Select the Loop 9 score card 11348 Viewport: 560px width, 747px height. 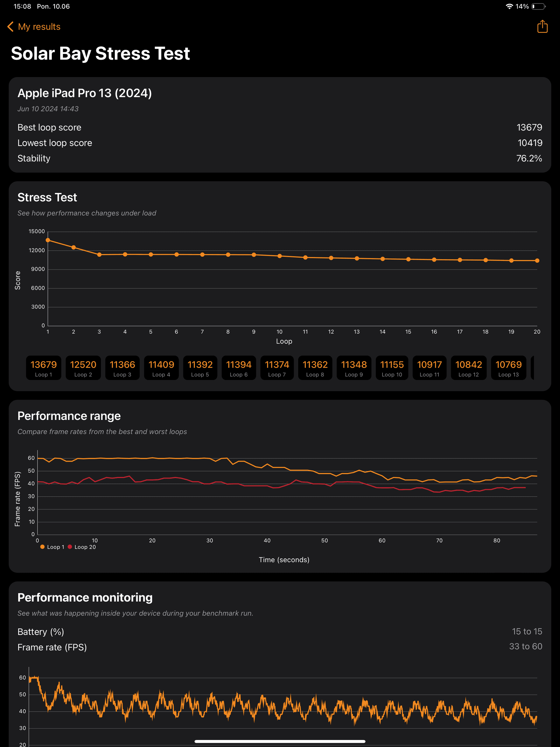tap(354, 368)
